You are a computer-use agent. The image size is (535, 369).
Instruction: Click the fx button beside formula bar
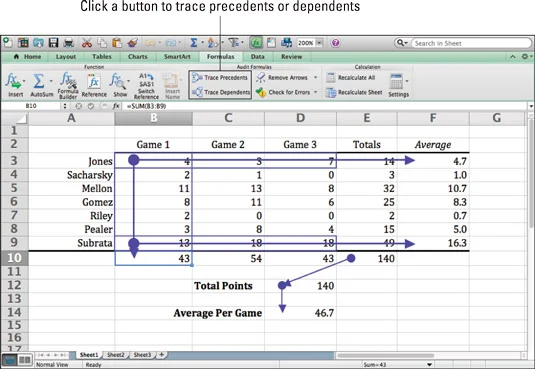click(x=116, y=106)
